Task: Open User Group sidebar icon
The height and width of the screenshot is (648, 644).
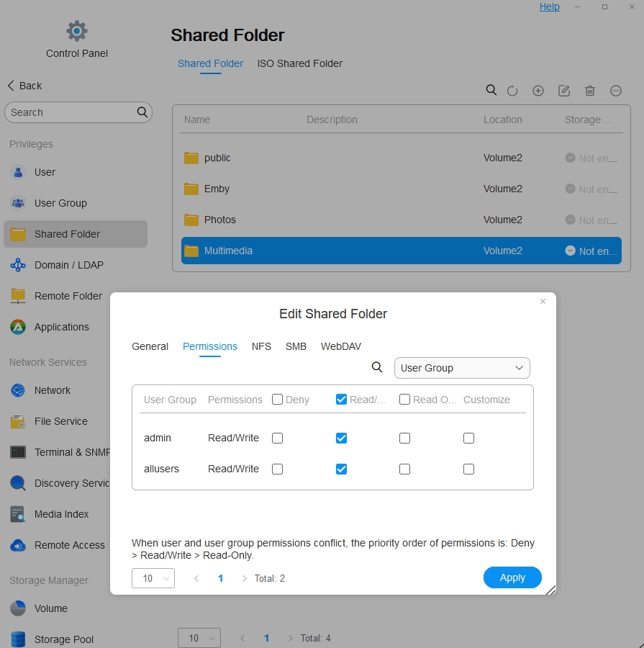Action: (18, 203)
